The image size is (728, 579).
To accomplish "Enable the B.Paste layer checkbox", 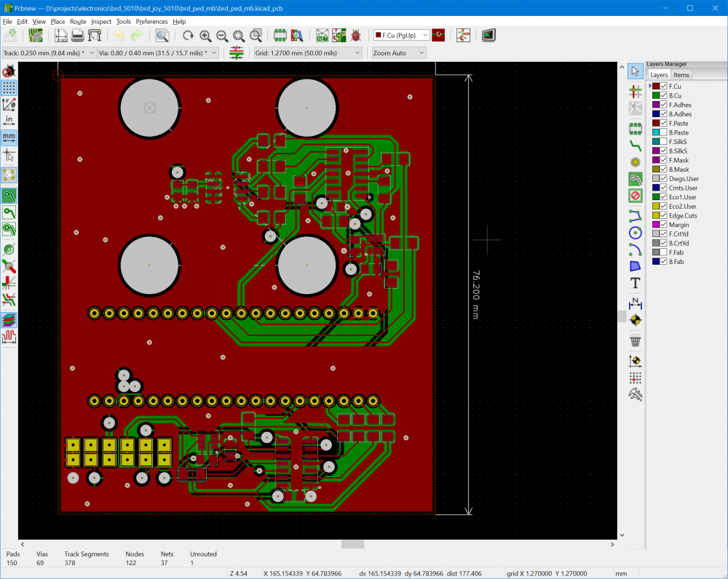I will 663,133.
